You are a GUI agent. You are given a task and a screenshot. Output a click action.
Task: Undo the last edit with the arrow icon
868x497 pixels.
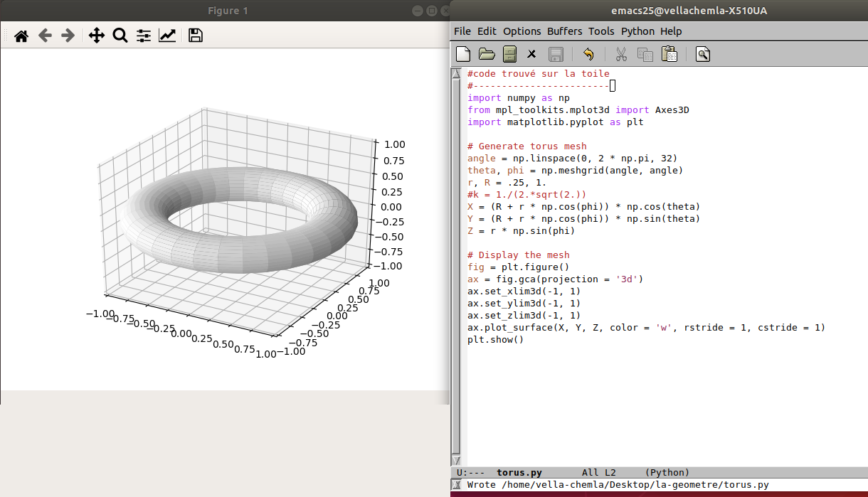588,54
